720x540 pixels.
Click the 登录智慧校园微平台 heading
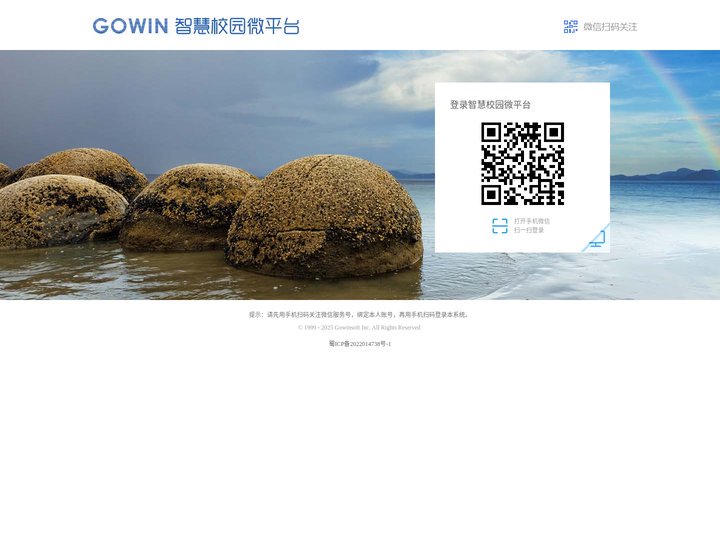coord(490,105)
